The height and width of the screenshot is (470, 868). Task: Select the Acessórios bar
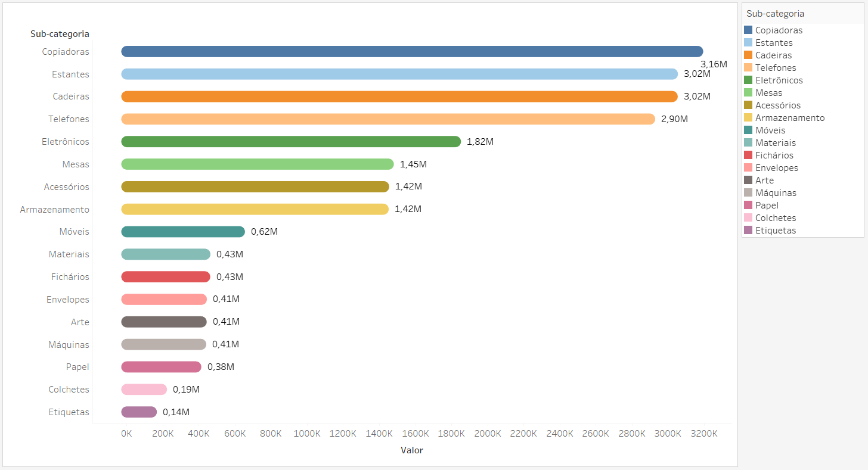coord(255,186)
